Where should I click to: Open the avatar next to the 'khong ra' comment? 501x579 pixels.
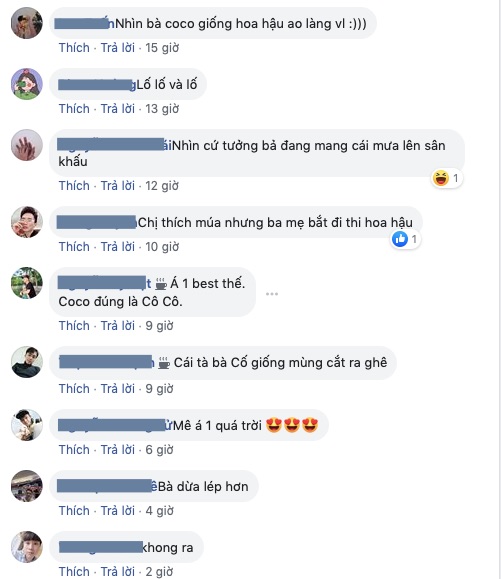pos(27,547)
